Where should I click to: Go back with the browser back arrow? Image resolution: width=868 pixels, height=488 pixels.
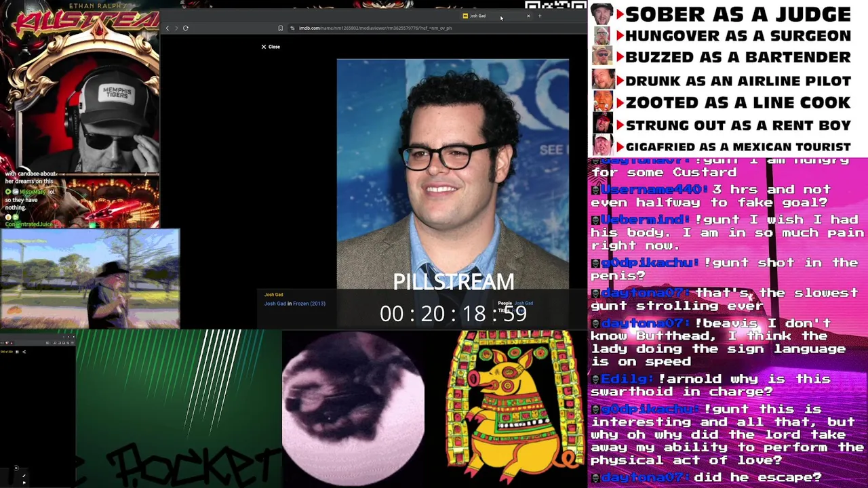[x=167, y=28]
